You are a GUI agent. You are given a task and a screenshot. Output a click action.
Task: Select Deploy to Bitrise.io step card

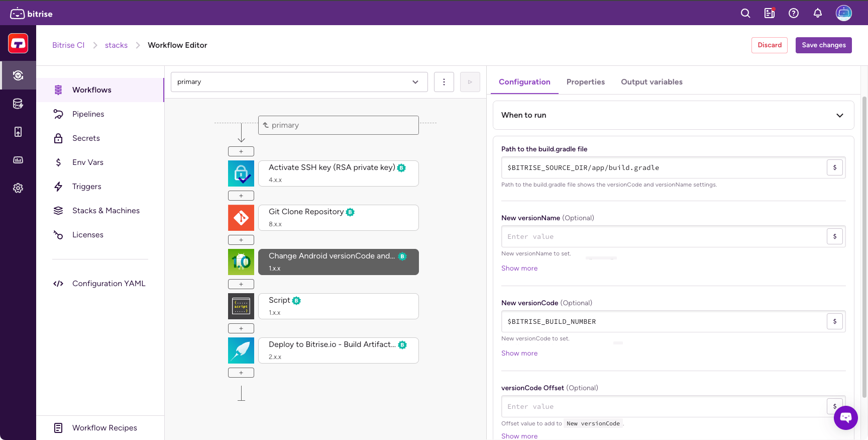click(339, 350)
